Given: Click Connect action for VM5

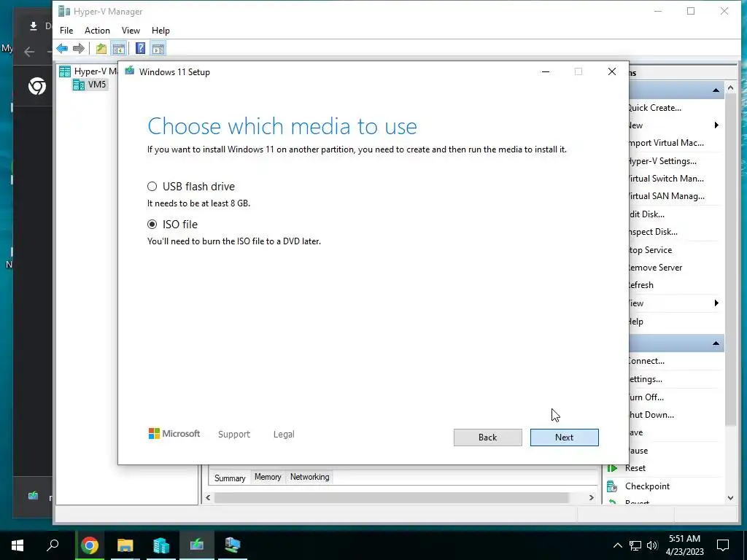Looking at the screenshot, I should [x=646, y=361].
